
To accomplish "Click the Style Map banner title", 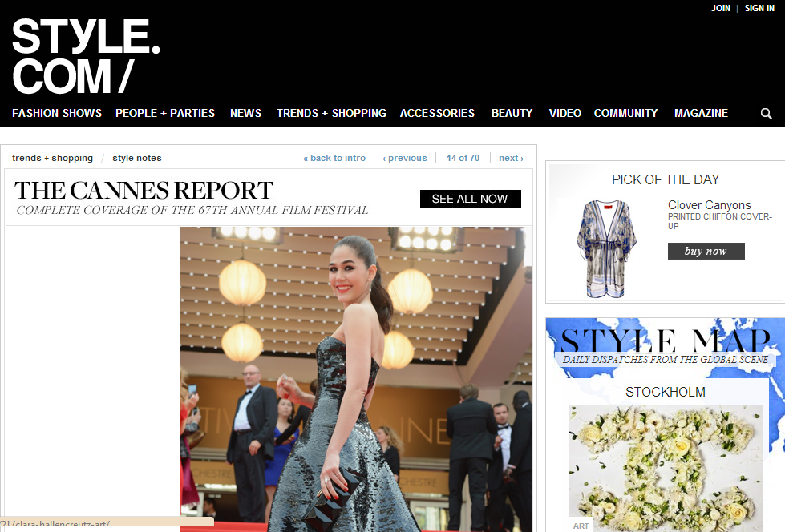I will coord(666,341).
